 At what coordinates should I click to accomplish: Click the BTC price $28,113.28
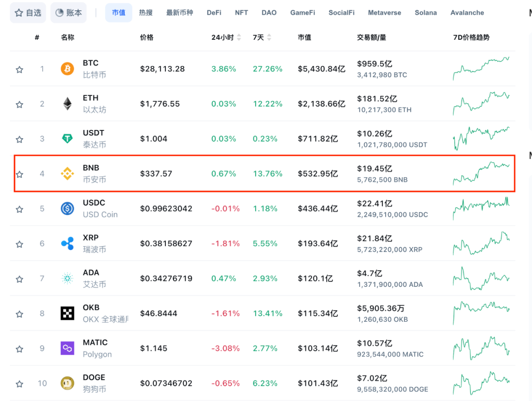[x=162, y=69]
